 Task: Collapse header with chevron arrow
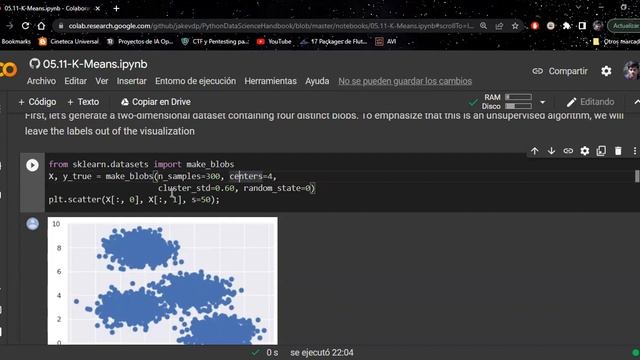coord(636,102)
